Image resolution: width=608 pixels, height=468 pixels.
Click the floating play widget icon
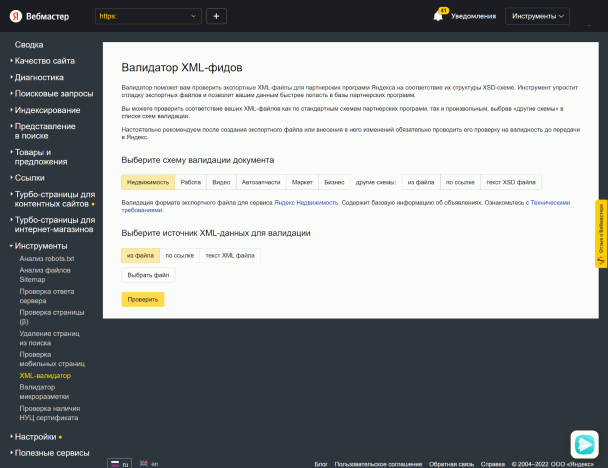click(584, 443)
